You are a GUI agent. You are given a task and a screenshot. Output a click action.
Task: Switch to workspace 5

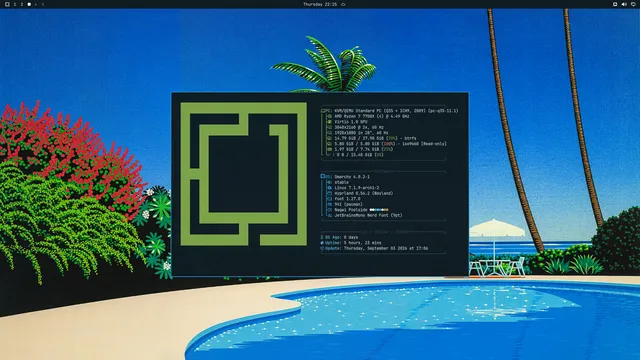(43, 4)
